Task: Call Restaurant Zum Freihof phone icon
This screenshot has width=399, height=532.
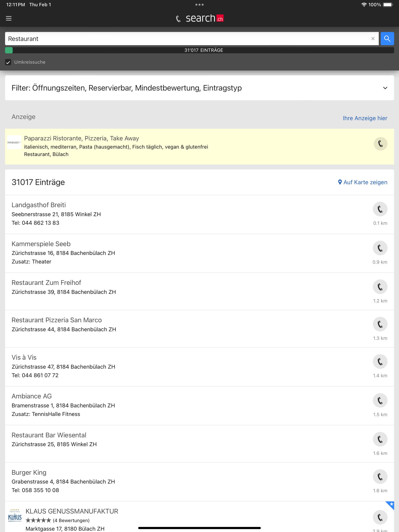Action: pyautogui.click(x=380, y=287)
